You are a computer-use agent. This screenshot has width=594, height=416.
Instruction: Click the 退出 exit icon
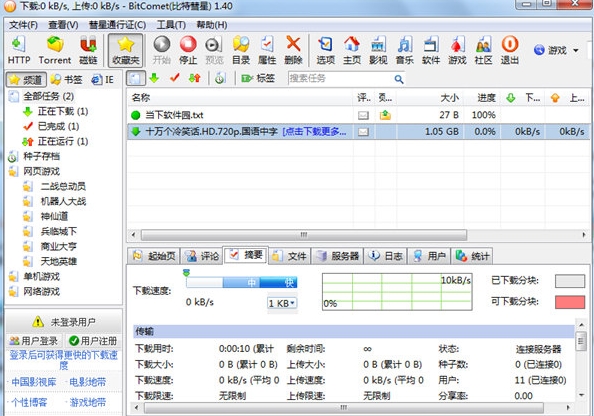(x=510, y=50)
